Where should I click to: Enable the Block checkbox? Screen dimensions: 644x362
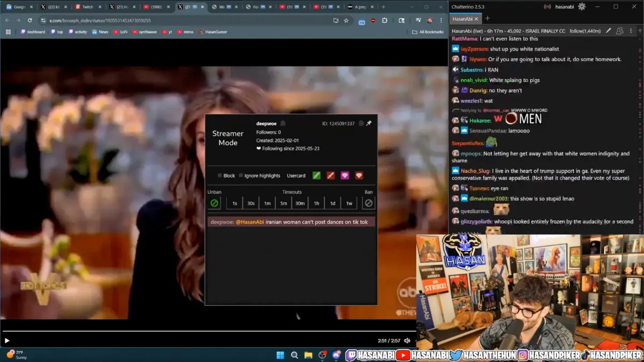220,175
